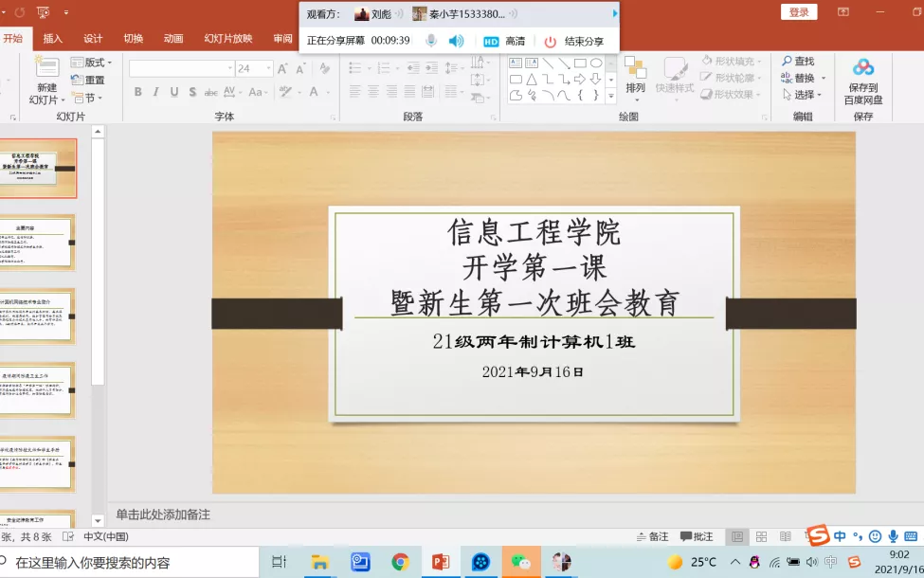Open the Layout (版式) dropdown
This screenshot has width=924, height=578.
(90, 63)
